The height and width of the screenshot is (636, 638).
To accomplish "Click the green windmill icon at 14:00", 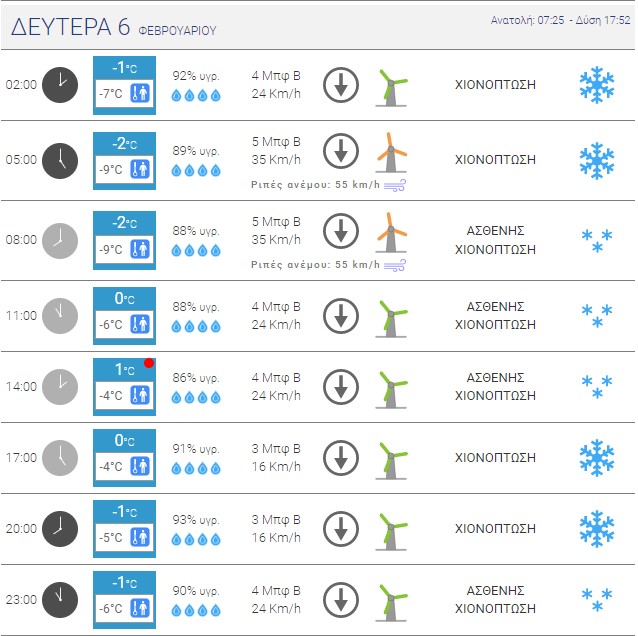I will pos(391,387).
